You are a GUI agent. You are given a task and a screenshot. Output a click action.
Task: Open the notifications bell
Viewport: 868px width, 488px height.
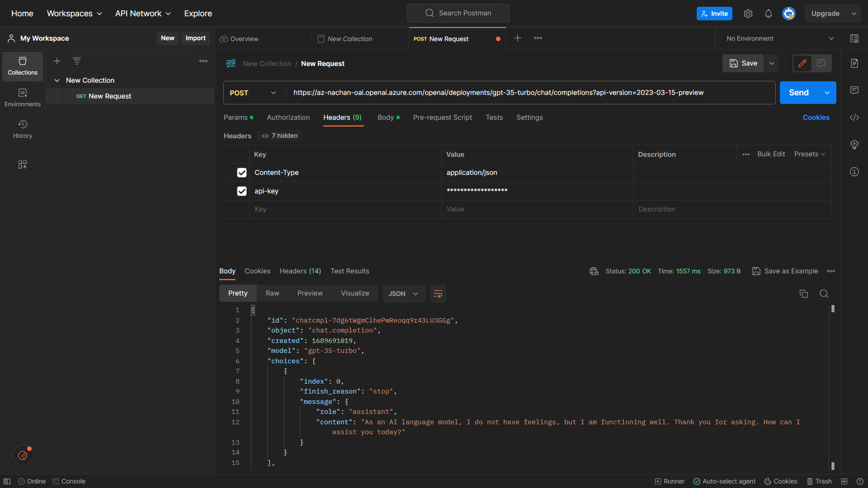(768, 14)
